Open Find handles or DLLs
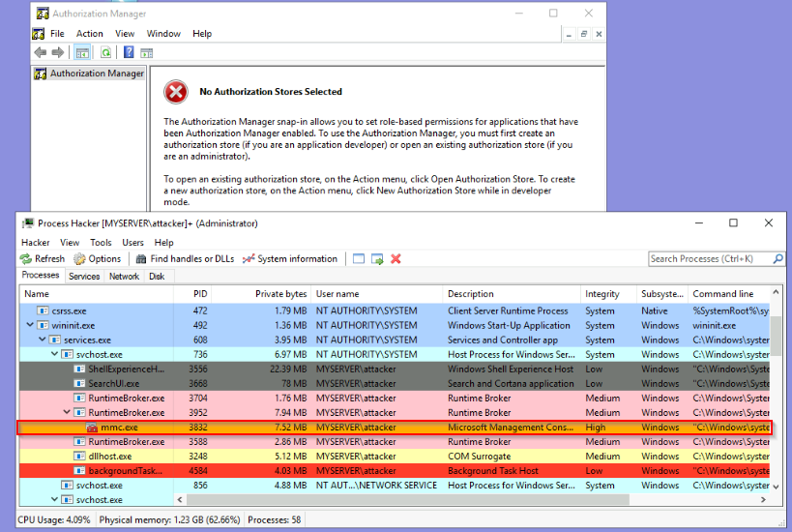 186,258
